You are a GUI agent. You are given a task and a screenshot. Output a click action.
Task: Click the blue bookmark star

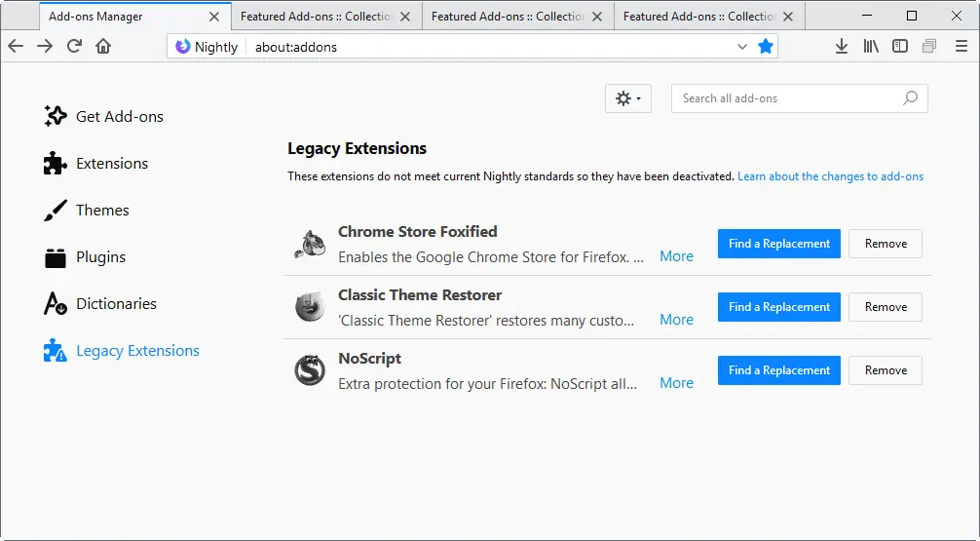(766, 46)
